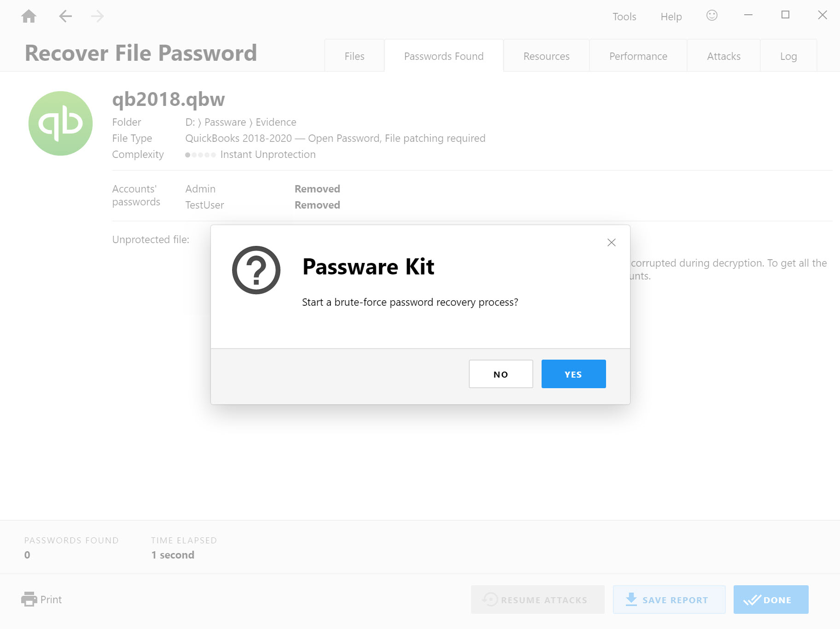The height and width of the screenshot is (629, 840).
Task: Click Removed status next to TestUser
Action: coord(317,205)
